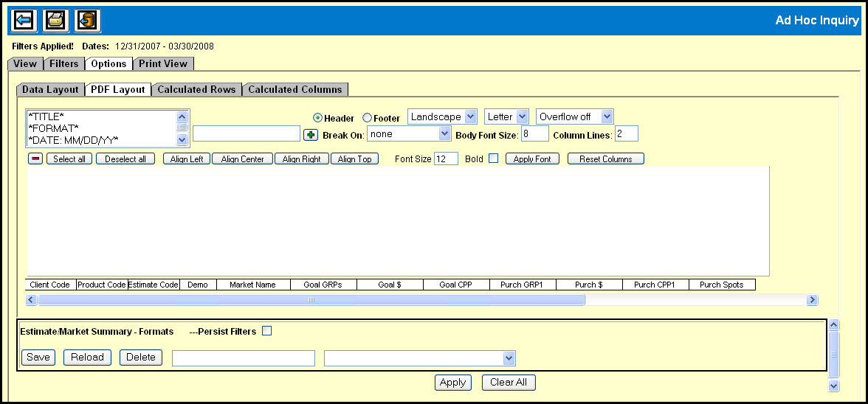Click the exit door icon

(x=87, y=21)
